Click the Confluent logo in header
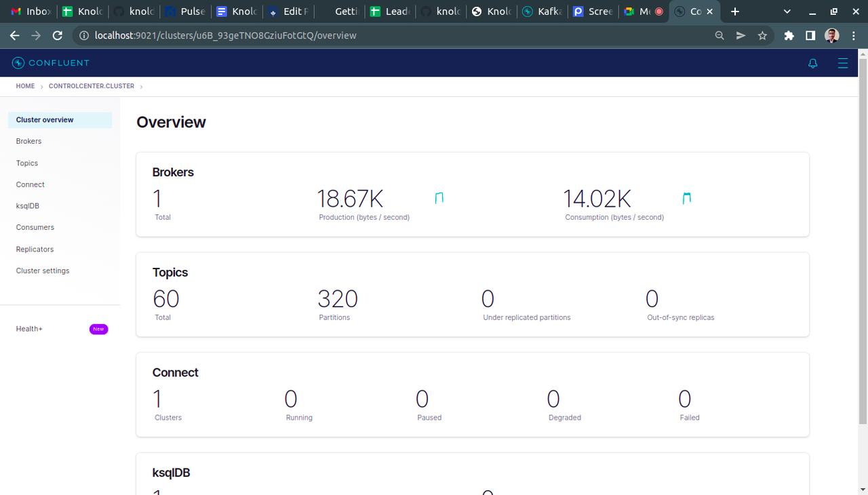The width and height of the screenshot is (868, 495). [x=51, y=63]
